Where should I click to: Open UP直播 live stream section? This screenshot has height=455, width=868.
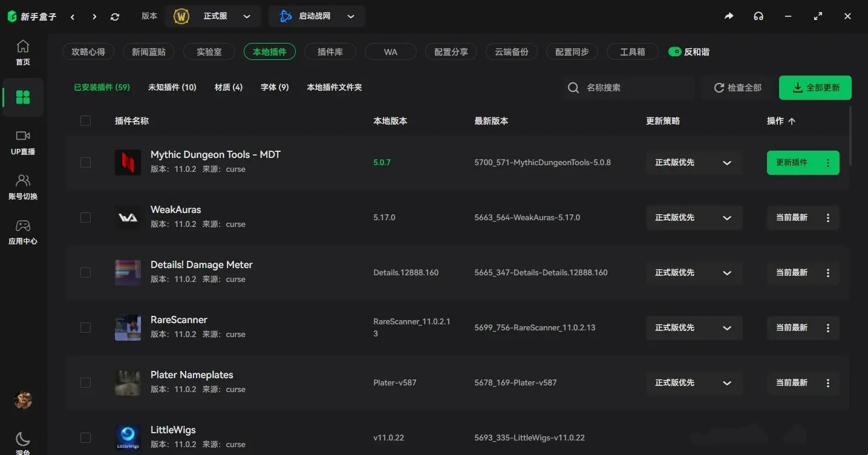[23, 142]
